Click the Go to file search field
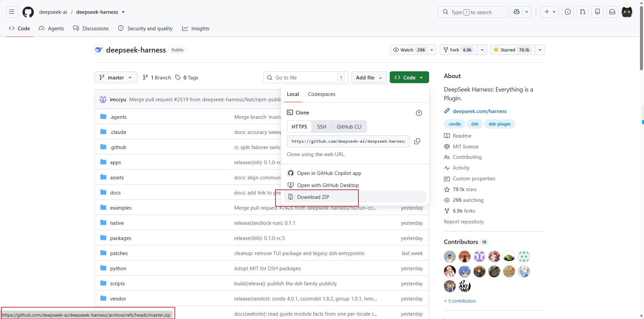The width and height of the screenshot is (644, 319). pyautogui.click(x=306, y=77)
